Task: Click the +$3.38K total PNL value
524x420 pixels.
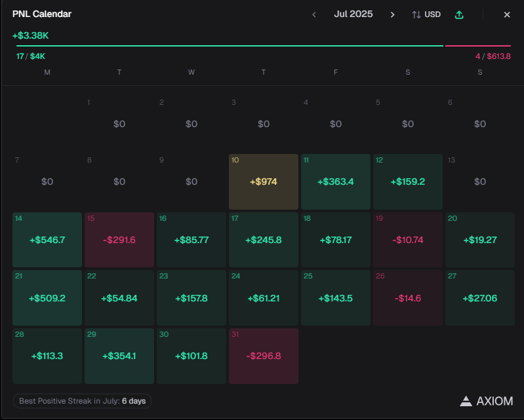Action: (30, 35)
